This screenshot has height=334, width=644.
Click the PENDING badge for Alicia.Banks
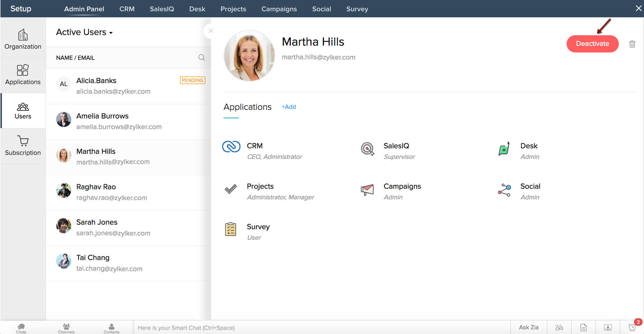[x=193, y=80]
